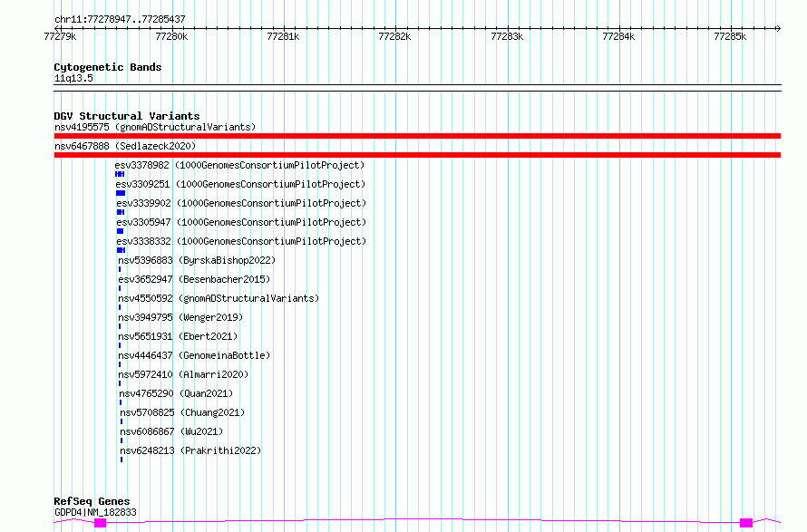Click the blue glyph under esv3305947
Image resolution: width=807 pixels, height=532 pixels.
(x=121, y=231)
